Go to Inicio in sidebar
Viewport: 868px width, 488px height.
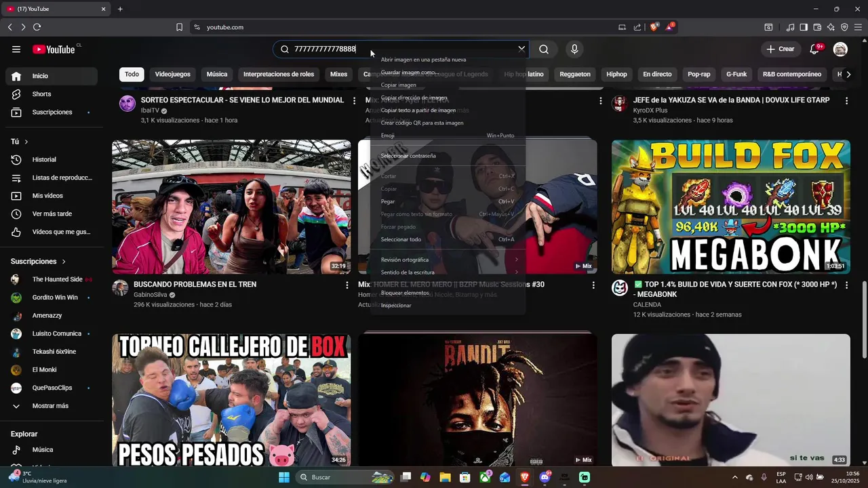pyautogui.click(x=52, y=76)
